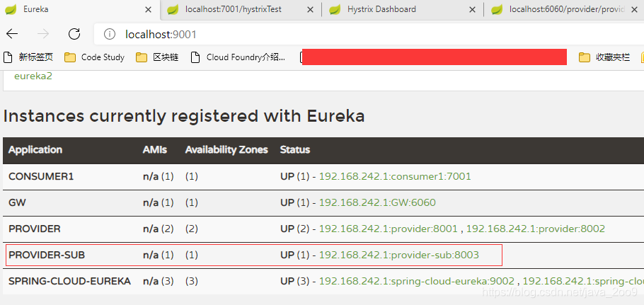This screenshot has height=305, width=644.
Task: Close the Eureka tab
Action: pos(149,9)
